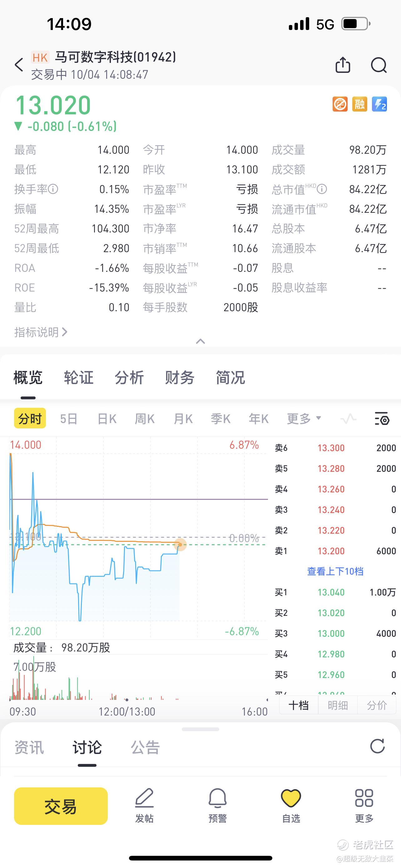Screen dimensions: 401x868
Task: Select the 分时 chart period
Action: coord(30,418)
